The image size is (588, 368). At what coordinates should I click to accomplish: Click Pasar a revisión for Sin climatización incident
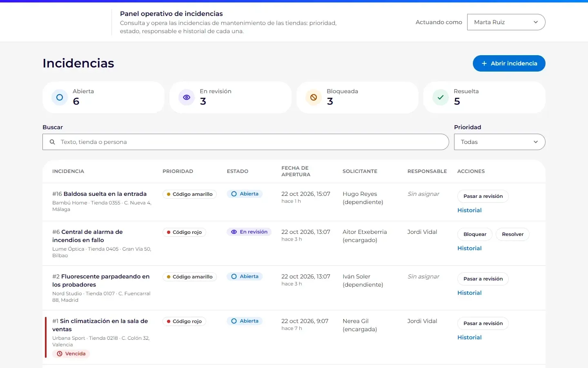pos(483,323)
